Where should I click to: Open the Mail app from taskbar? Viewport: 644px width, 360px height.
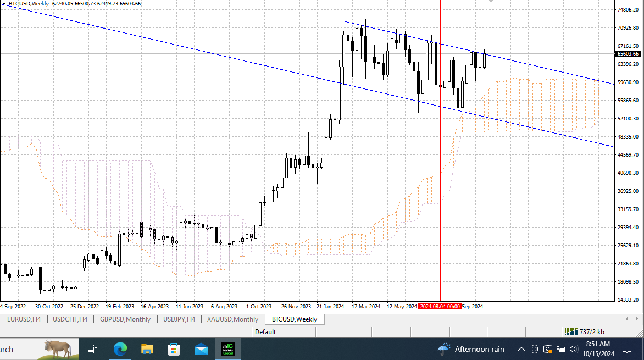201,350
